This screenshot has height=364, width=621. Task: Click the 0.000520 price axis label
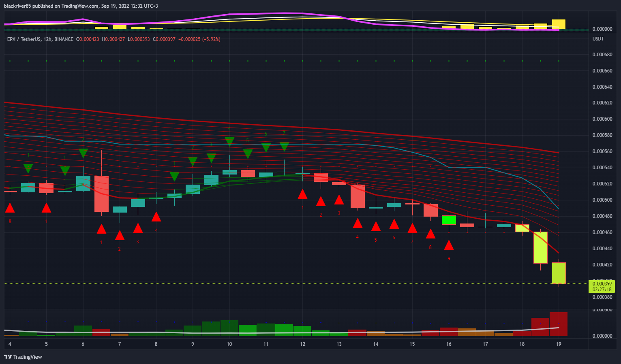click(602, 184)
